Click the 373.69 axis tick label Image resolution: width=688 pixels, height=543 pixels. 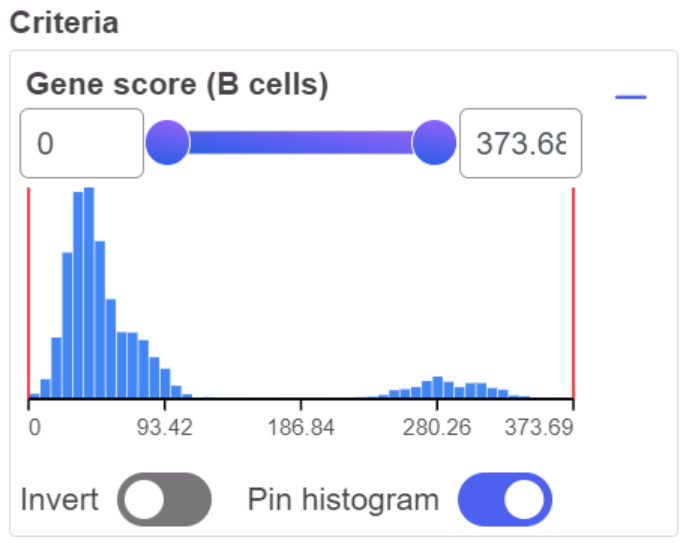point(539,427)
